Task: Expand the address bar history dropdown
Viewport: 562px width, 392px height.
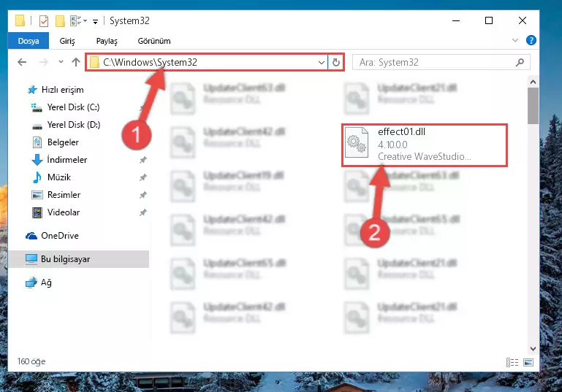Action: (x=322, y=63)
